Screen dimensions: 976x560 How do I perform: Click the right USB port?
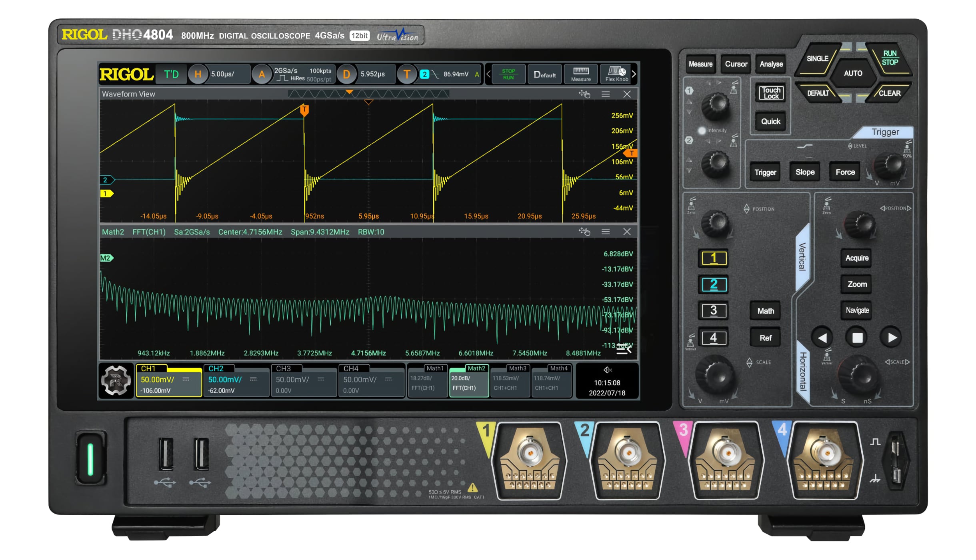click(201, 454)
